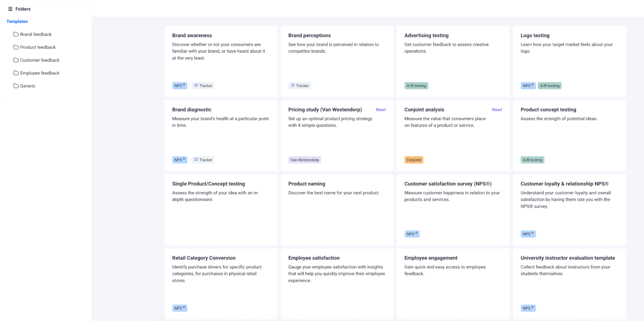The height and width of the screenshot is (321, 644).
Task: Open the Folders hamburger menu icon
Action: pyautogui.click(x=10, y=9)
